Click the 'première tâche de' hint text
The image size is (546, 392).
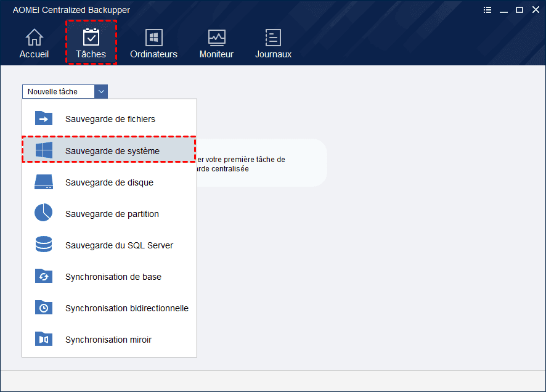point(254,160)
